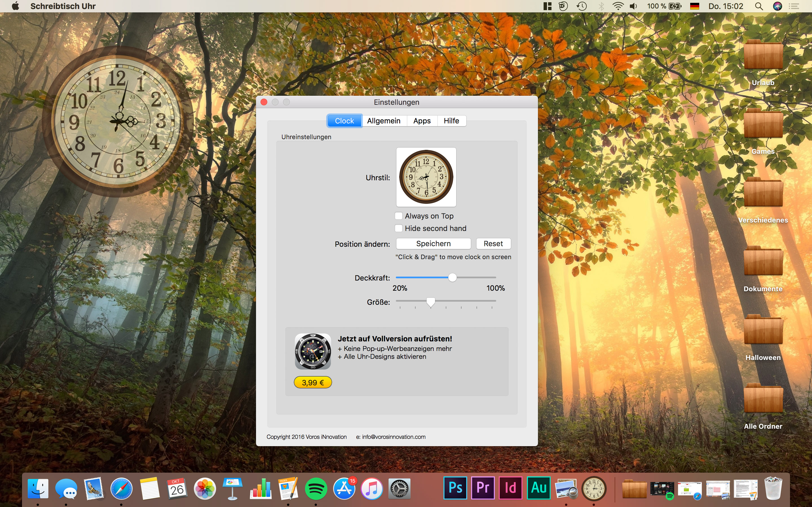Open the Schreibtisch Uhr app menu

click(63, 6)
